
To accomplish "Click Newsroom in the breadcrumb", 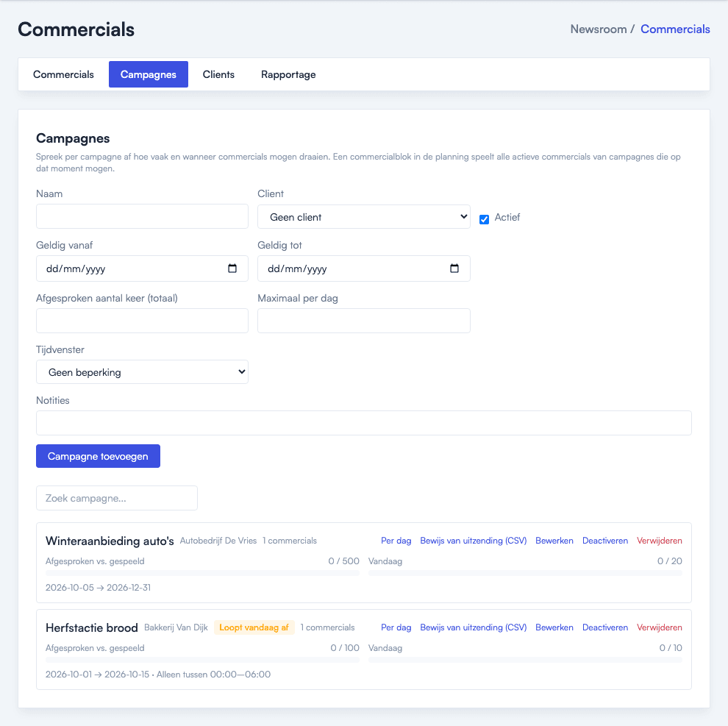I will 598,29.
